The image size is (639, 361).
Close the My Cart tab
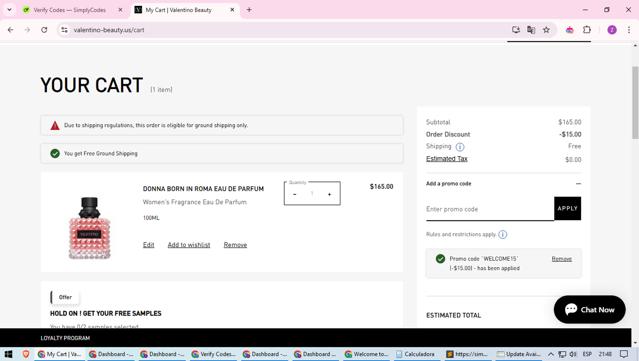(232, 10)
